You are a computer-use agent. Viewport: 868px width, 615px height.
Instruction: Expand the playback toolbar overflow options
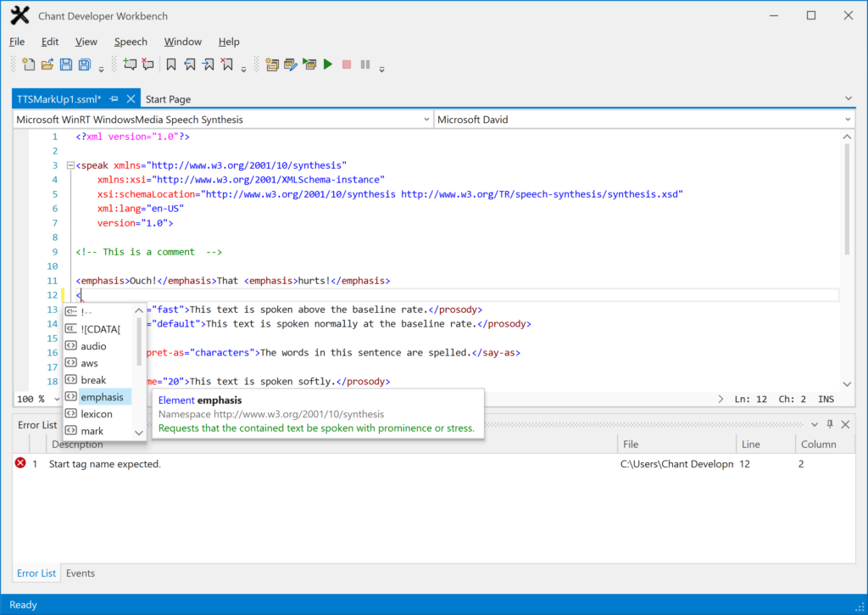(x=382, y=70)
